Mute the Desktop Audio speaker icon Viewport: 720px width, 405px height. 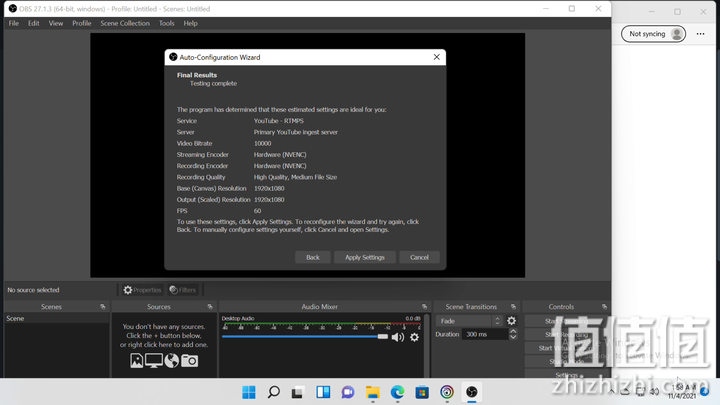pos(398,337)
